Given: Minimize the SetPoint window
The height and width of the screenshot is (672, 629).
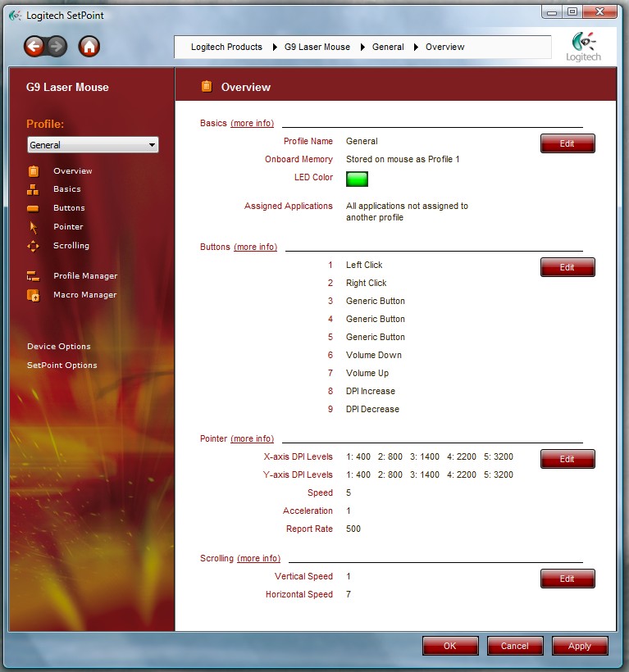Looking at the screenshot, I should coord(552,12).
